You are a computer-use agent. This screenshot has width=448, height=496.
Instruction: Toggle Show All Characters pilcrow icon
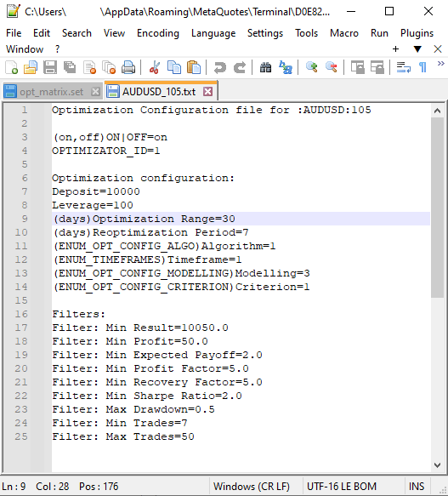coord(422,67)
